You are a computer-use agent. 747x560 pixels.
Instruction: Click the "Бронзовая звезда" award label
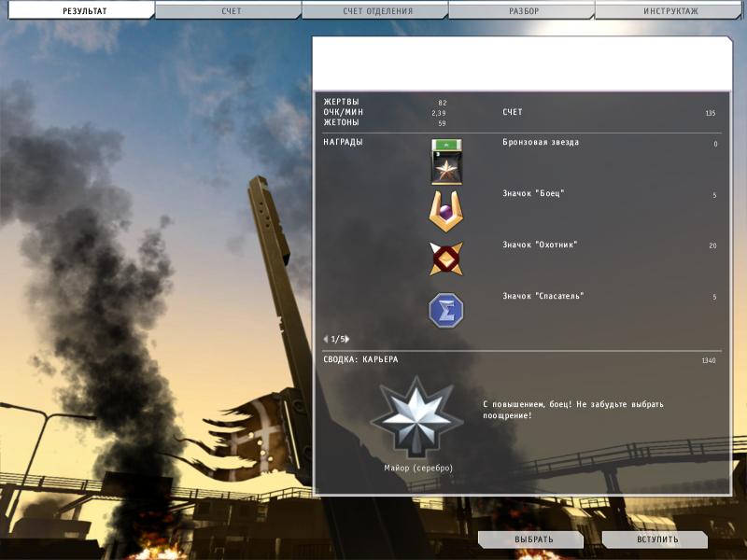pos(541,143)
